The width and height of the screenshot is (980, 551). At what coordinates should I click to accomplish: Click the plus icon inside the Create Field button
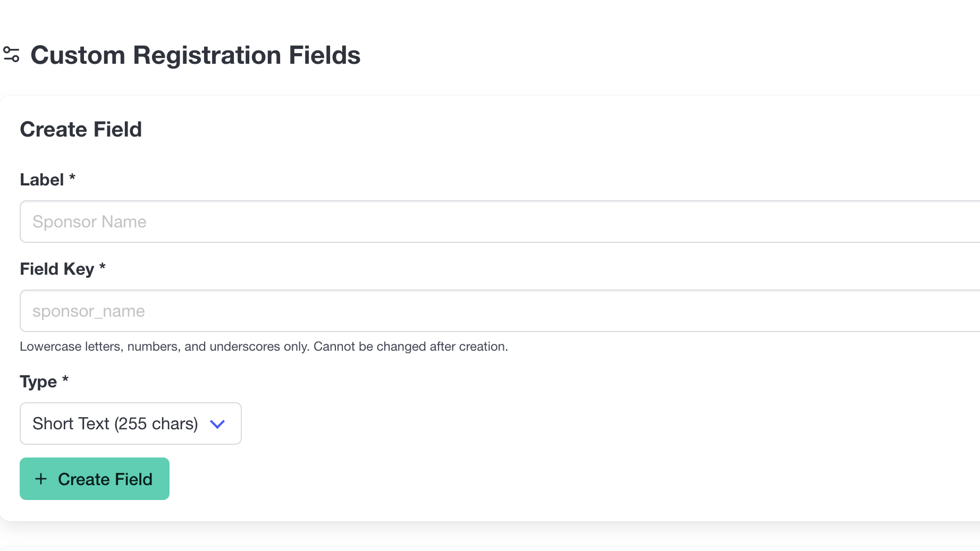click(41, 479)
